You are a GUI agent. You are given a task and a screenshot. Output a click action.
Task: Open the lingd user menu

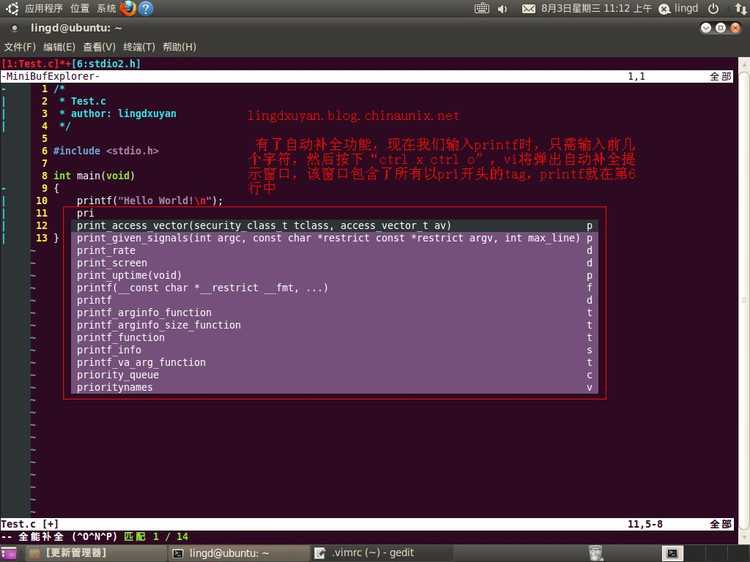678,9
